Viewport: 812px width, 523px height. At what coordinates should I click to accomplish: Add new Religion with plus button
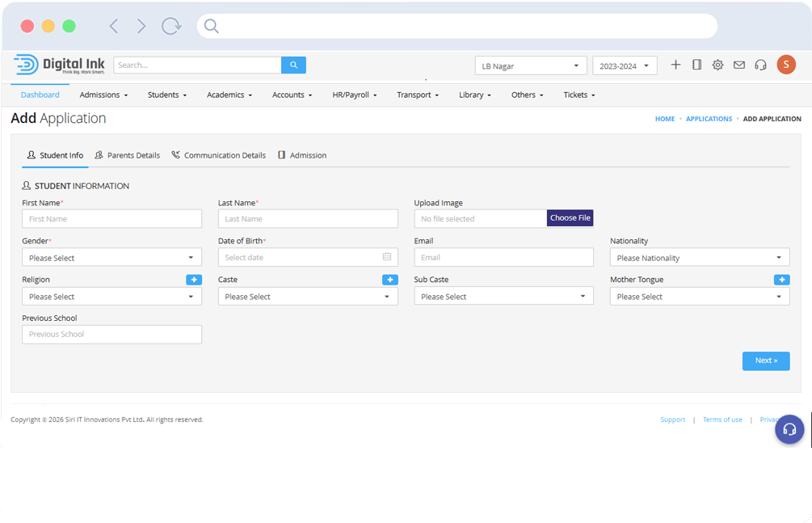194,280
